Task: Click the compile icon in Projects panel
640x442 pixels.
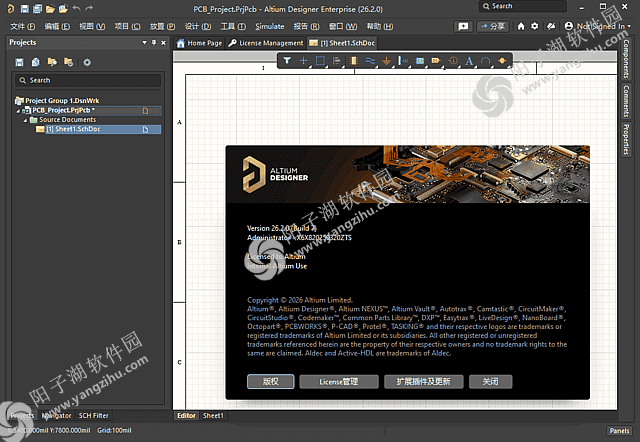Action: coord(36,62)
